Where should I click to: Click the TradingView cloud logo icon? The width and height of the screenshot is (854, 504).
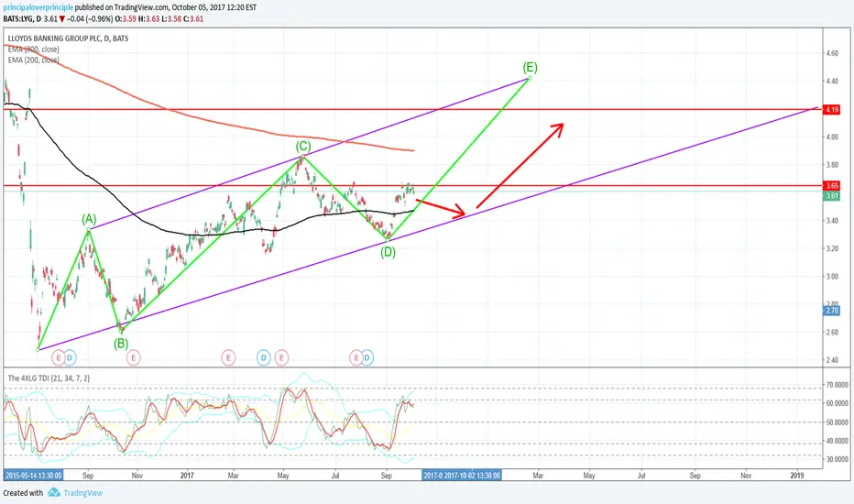pos(54,493)
